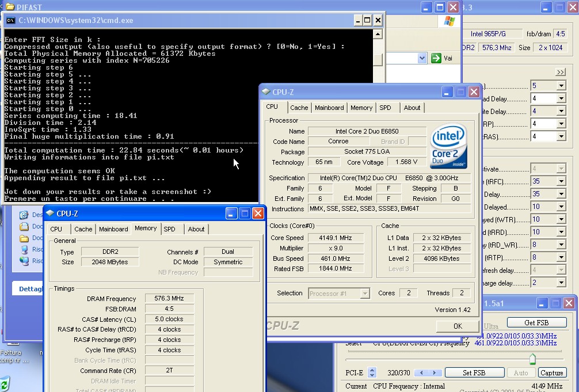
Task: Open About tab in CPU-Z memory window
Action: pos(196,229)
